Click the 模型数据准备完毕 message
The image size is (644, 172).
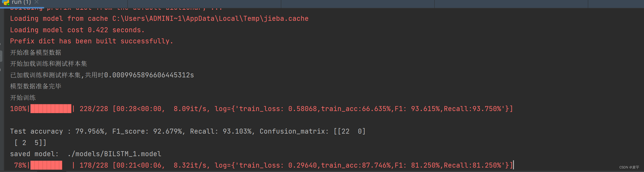point(35,86)
